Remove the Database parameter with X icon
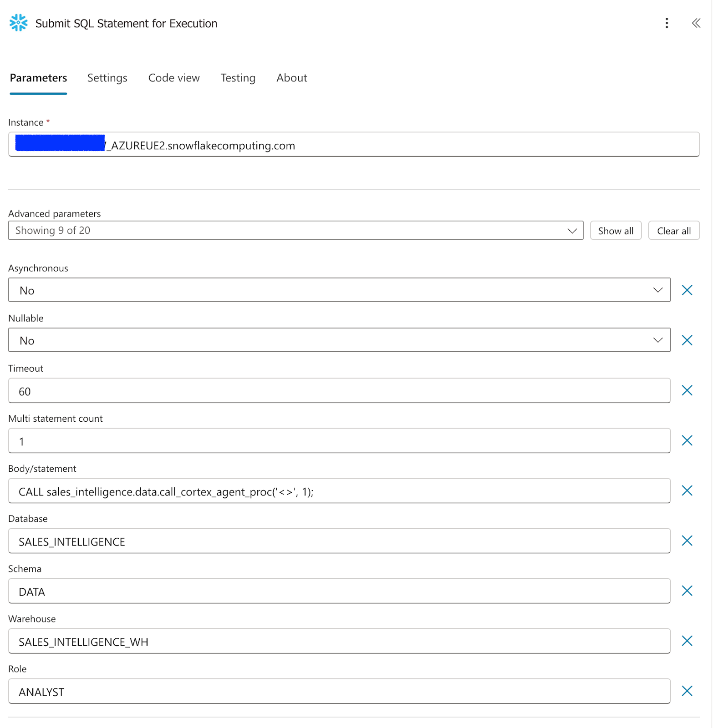Viewport: 713px width, 728px height. tap(687, 541)
